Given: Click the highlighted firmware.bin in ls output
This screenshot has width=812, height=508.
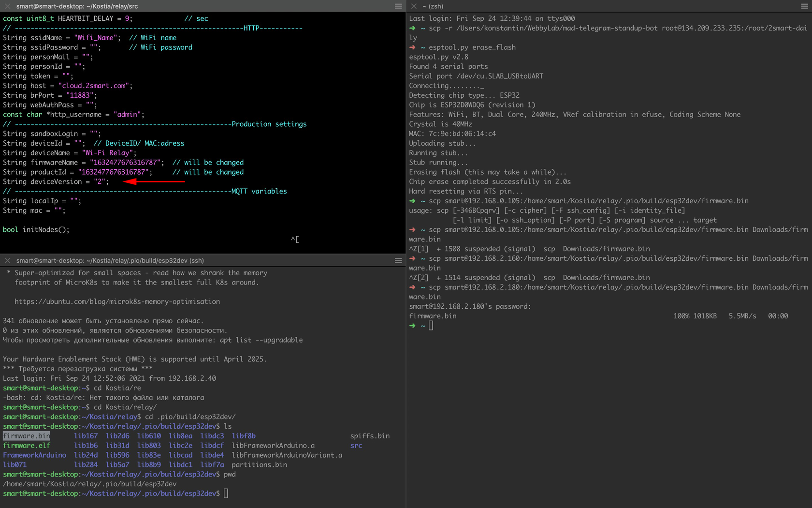Looking at the screenshot, I should coord(27,436).
